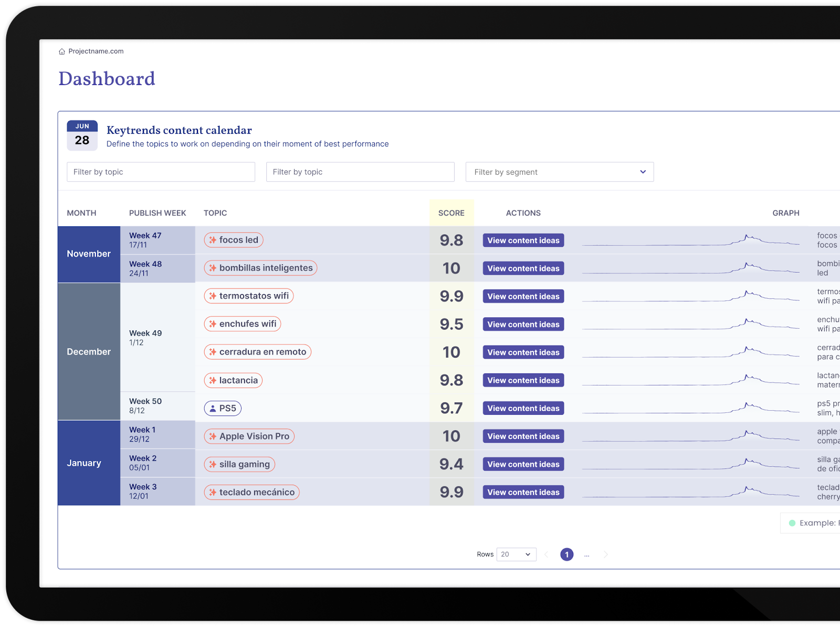Select the Apple Vision Pro topic tag
Viewport: 840px width, 626px height.
249,436
